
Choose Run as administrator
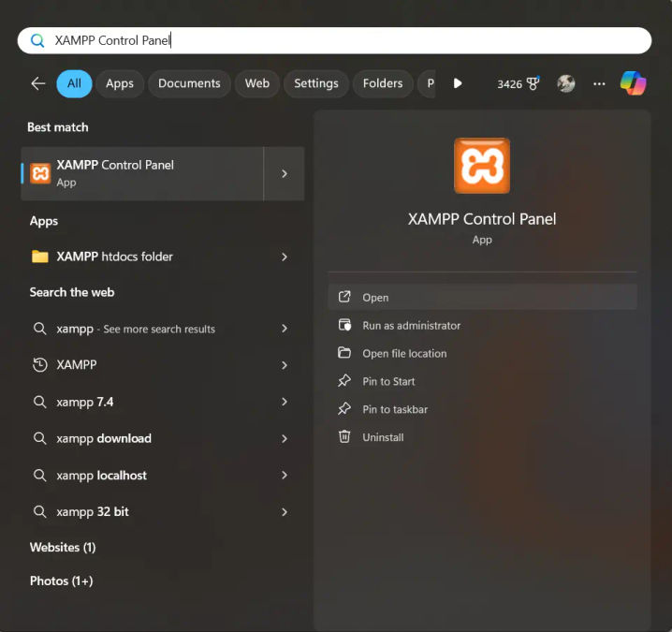point(483,325)
